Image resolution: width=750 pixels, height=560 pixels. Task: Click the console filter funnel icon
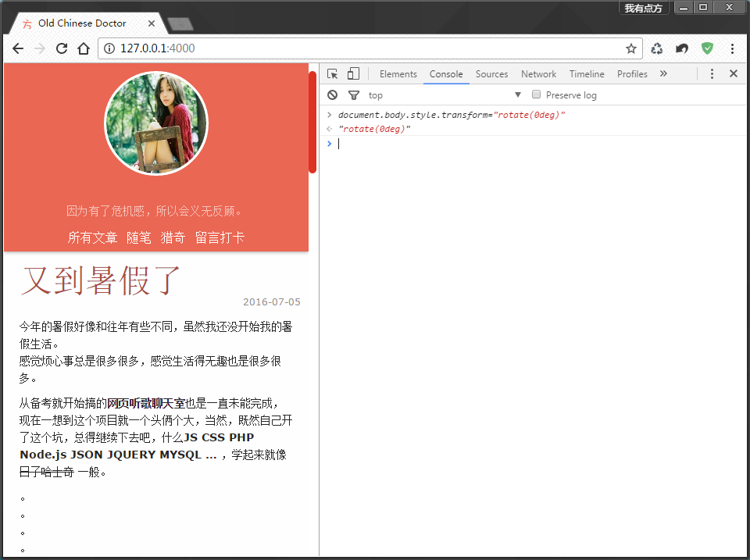[x=354, y=95]
